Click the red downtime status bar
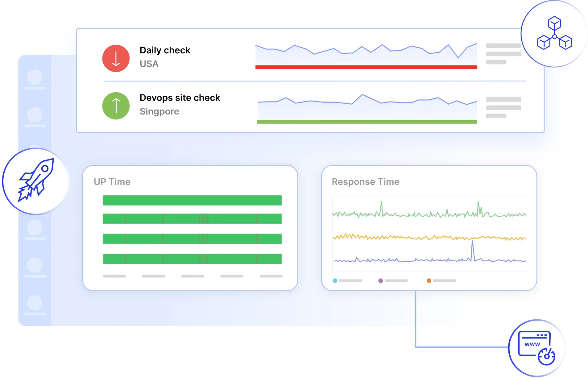The image size is (588, 378). [366, 67]
